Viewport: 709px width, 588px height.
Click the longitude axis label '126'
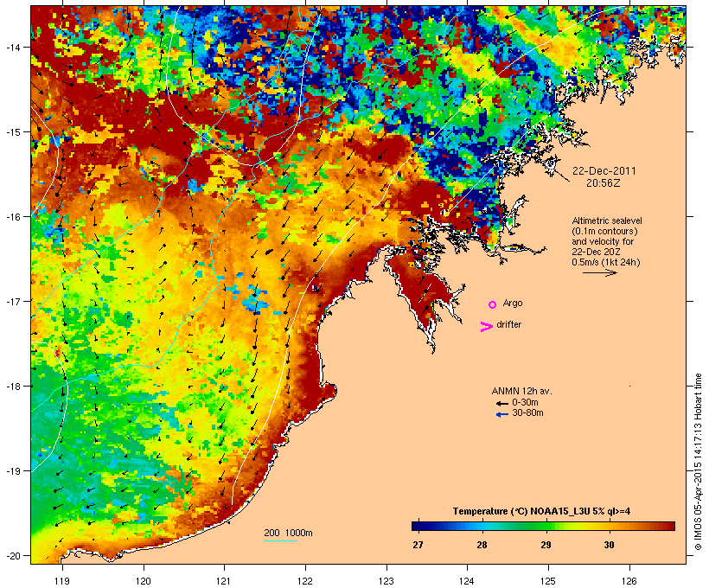tap(629, 581)
